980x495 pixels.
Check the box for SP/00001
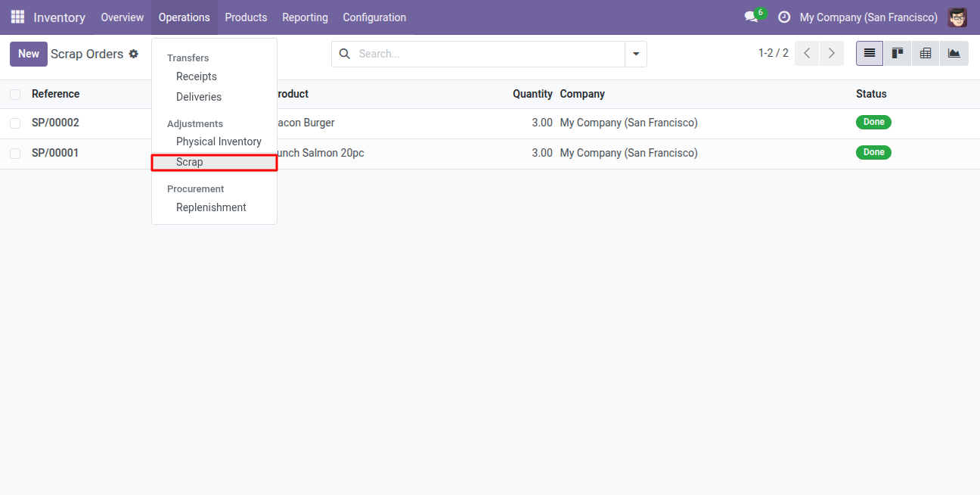[15, 153]
